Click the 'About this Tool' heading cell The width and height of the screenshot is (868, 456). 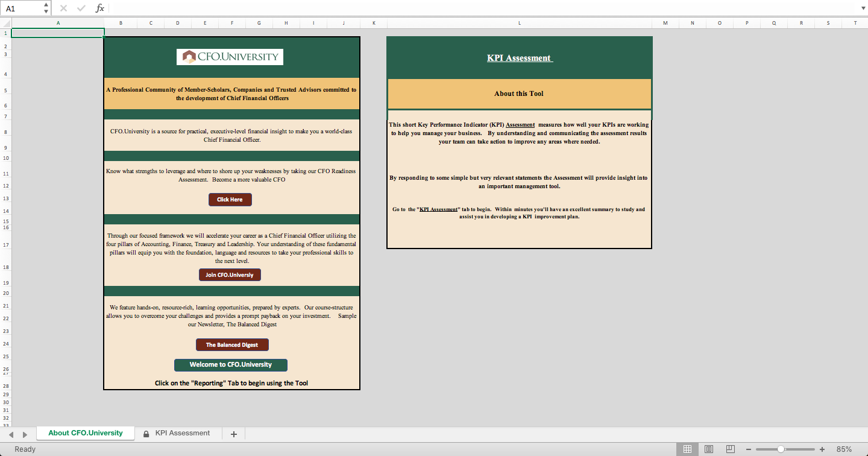(x=519, y=93)
